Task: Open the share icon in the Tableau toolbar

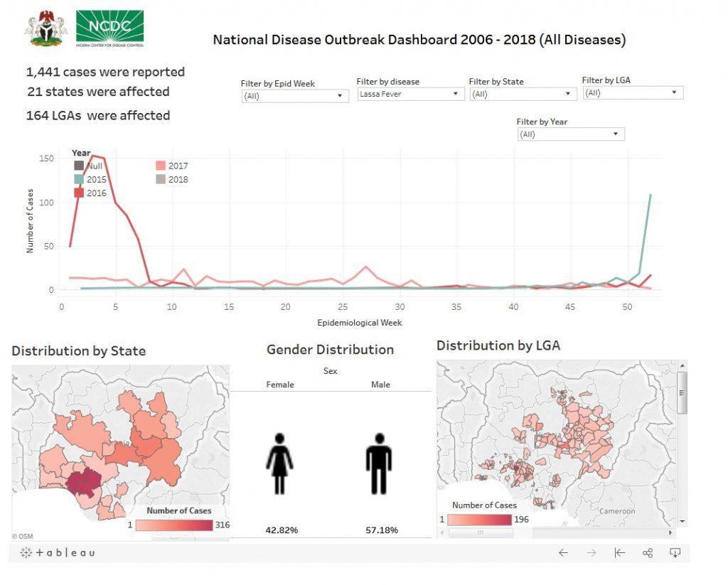Action: pyautogui.click(x=648, y=553)
